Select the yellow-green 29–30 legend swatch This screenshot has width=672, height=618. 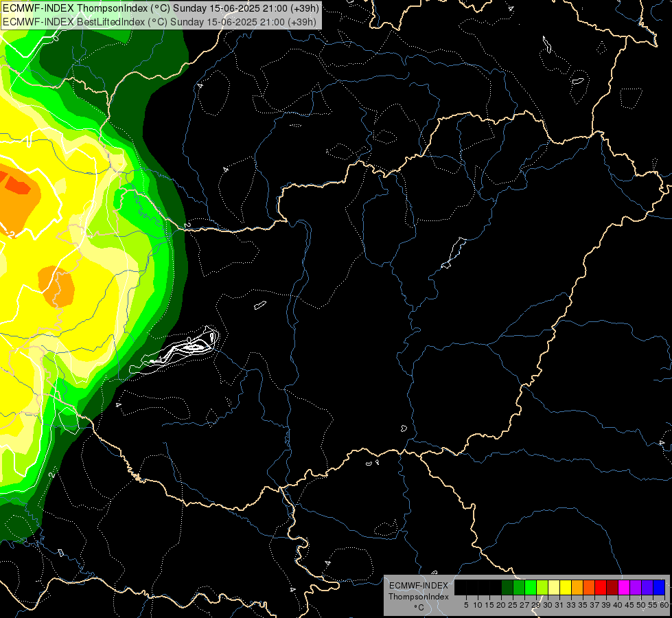(542, 587)
